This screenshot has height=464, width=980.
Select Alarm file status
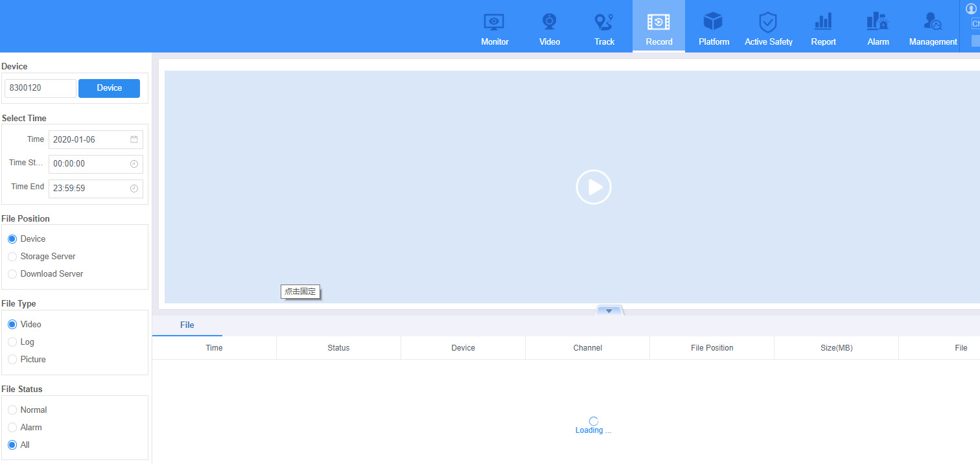[12, 428]
